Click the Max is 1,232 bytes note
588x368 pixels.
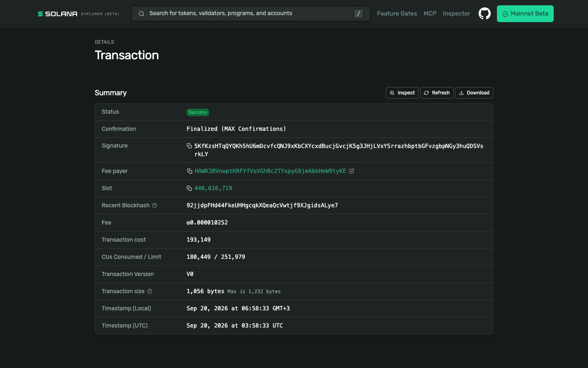[254, 292]
